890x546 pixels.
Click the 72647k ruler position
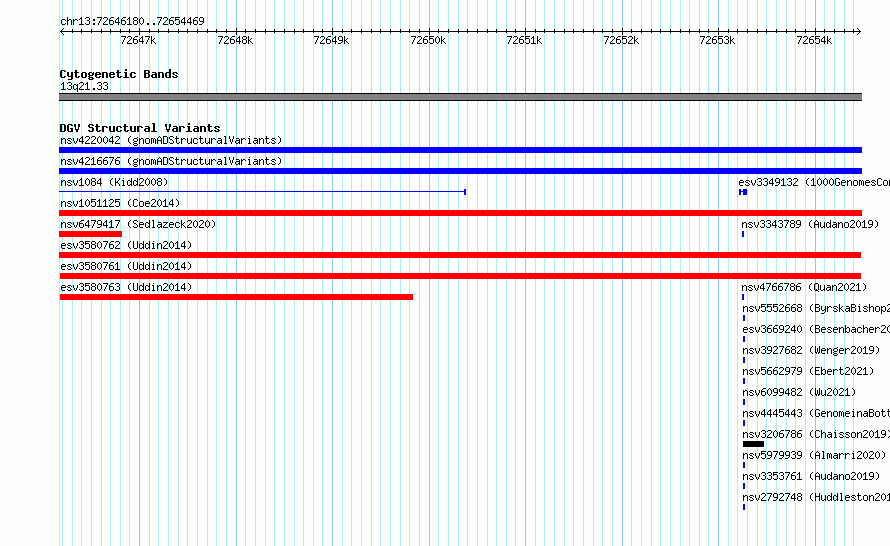click(x=138, y=40)
